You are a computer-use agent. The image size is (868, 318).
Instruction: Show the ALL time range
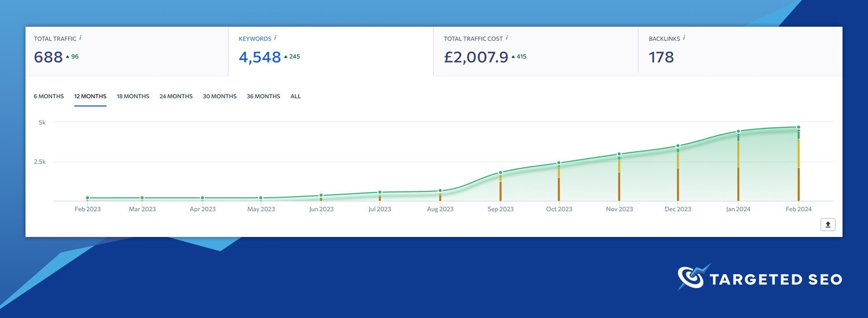pyautogui.click(x=296, y=97)
